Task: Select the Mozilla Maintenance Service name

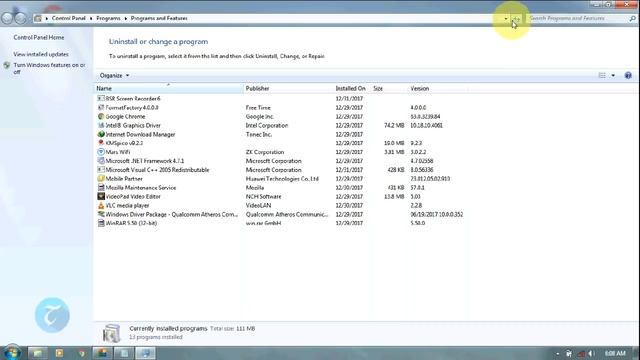Action: point(141,188)
